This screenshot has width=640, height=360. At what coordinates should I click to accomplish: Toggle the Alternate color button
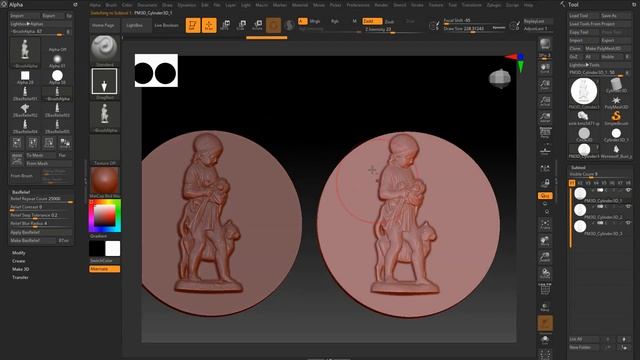pyautogui.click(x=104, y=269)
